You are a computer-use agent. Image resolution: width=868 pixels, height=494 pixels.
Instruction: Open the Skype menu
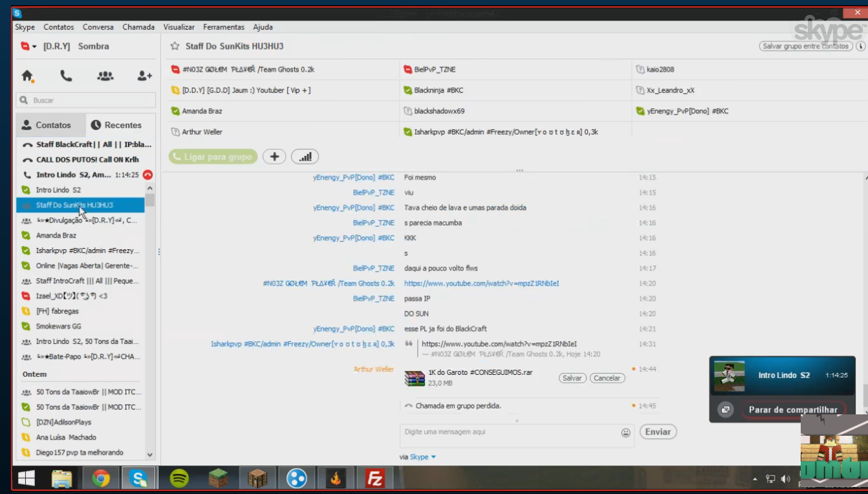click(25, 27)
